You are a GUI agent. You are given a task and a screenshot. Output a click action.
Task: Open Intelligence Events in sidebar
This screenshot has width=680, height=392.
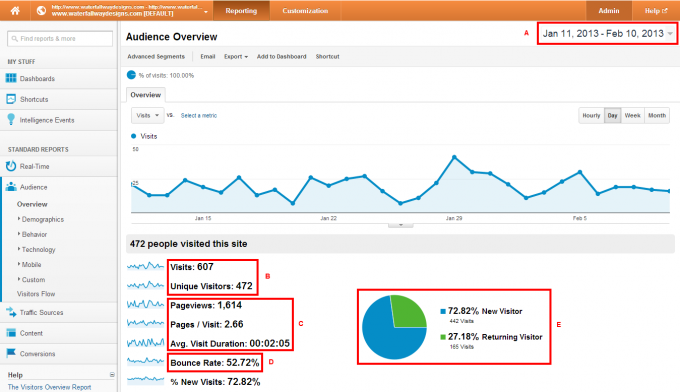[x=47, y=120]
